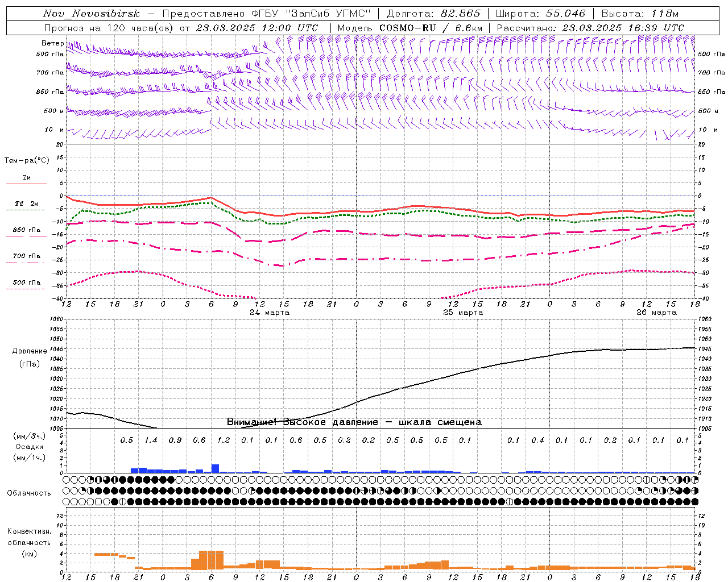Click the Широта: 55.046 value
The width and height of the screenshot is (728, 582).
[540, 14]
